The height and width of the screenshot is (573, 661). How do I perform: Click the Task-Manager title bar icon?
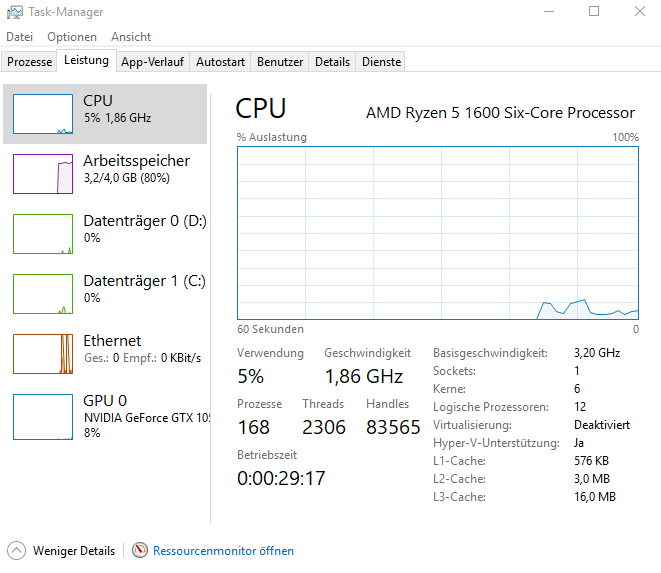(x=16, y=12)
